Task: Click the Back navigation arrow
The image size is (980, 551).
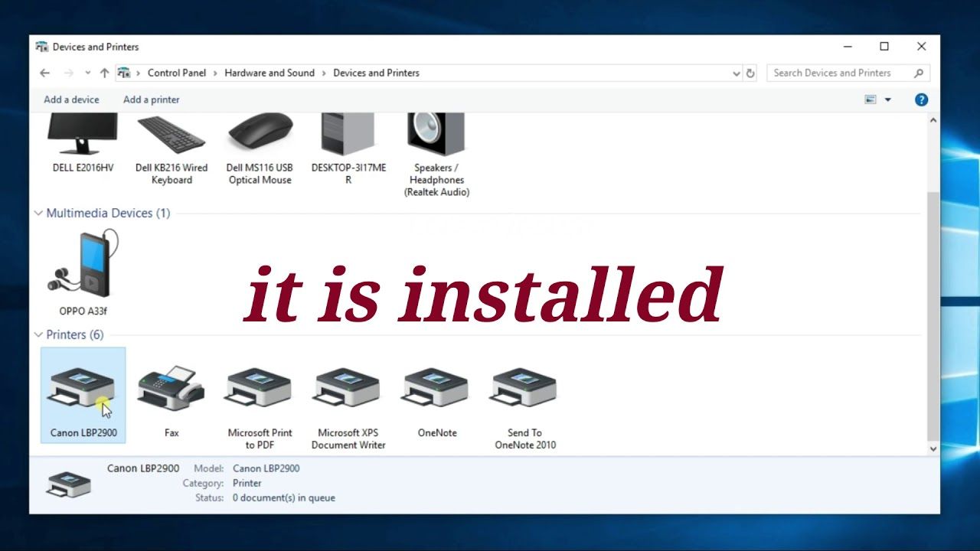Action: point(44,73)
